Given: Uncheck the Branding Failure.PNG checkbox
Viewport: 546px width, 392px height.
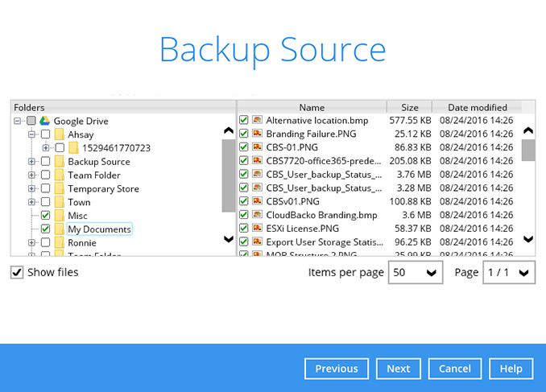Looking at the screenshot, I should (x=243, y=134).
